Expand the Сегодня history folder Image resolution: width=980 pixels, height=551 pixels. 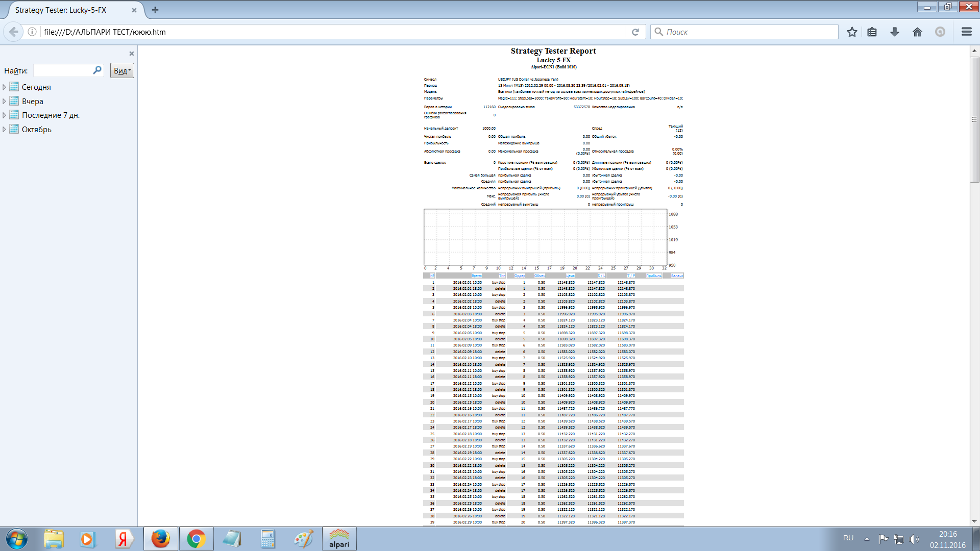tap(5, 87)
